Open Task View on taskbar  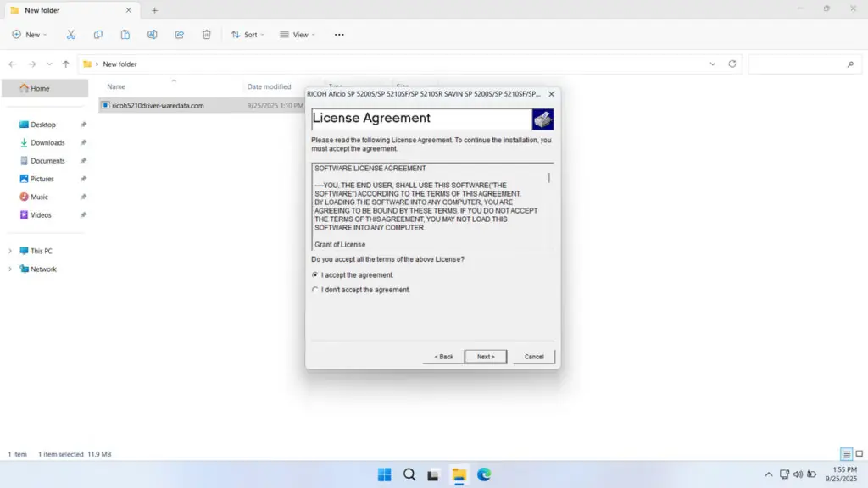click(x=433, y=474)
